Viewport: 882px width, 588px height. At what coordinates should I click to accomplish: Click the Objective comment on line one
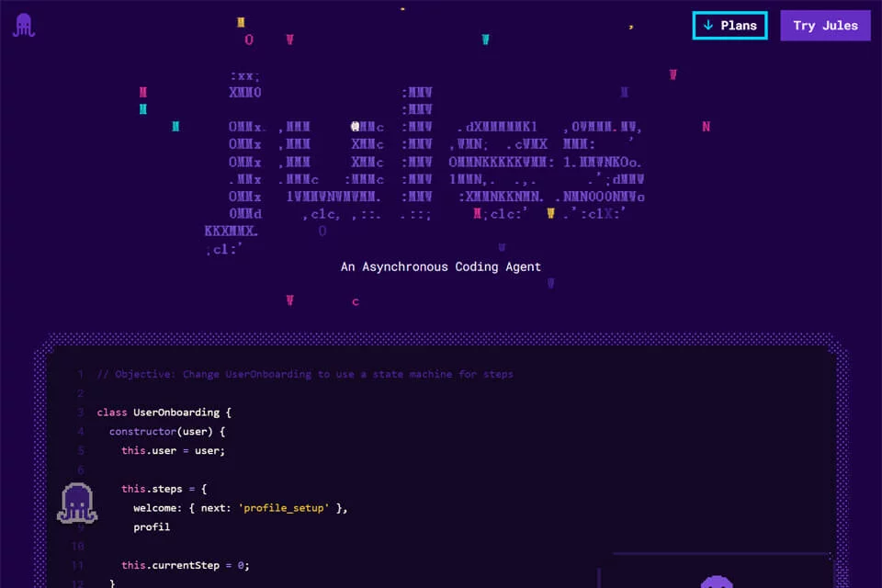[x=305, y=374]
